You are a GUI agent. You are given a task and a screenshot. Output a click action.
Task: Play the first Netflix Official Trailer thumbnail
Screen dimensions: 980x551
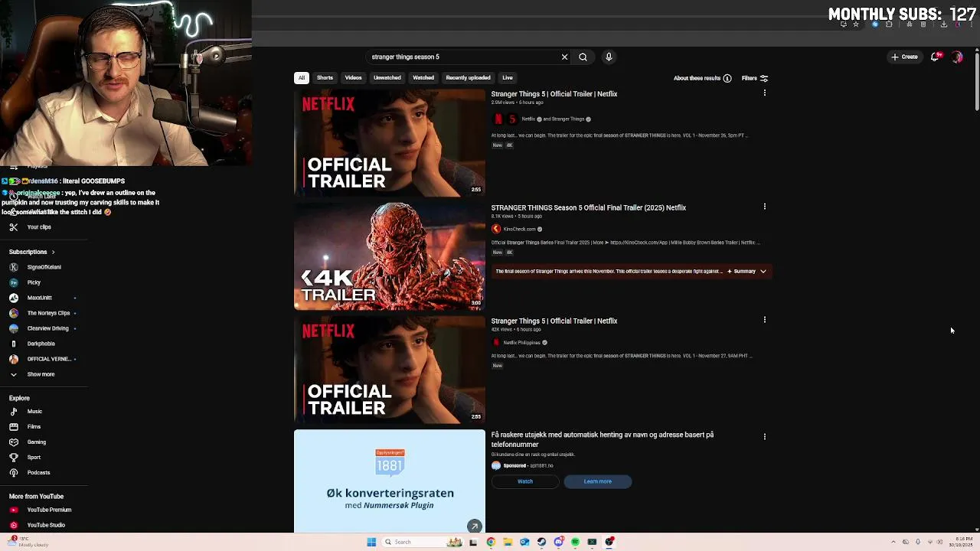pos(390,143)
